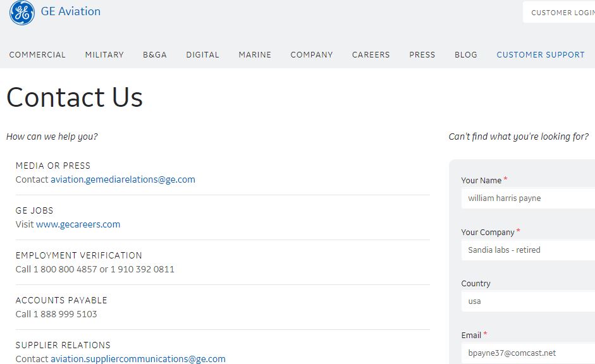Open the Company navigation item
Screen dimensions: 595x364
(312, 55)
